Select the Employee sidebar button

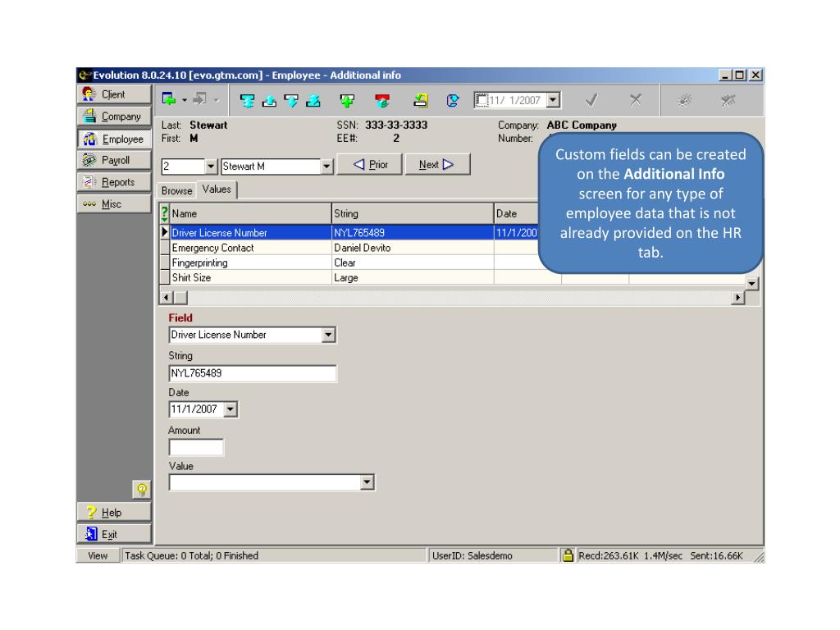coord(114,139)
